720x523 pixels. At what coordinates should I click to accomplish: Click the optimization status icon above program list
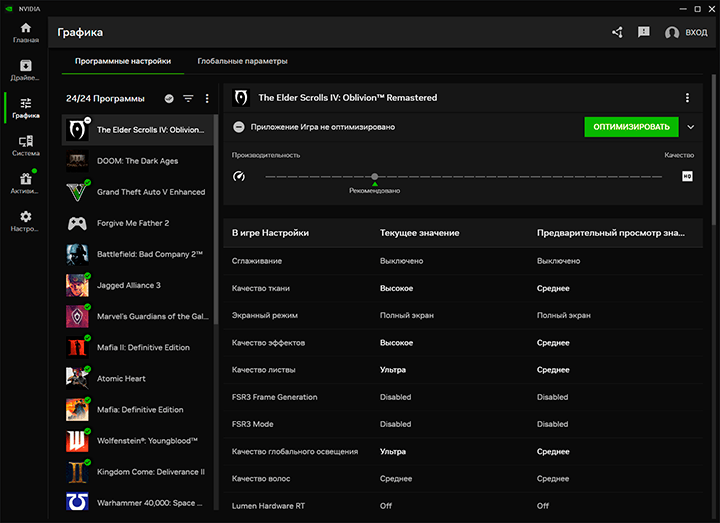169,98
